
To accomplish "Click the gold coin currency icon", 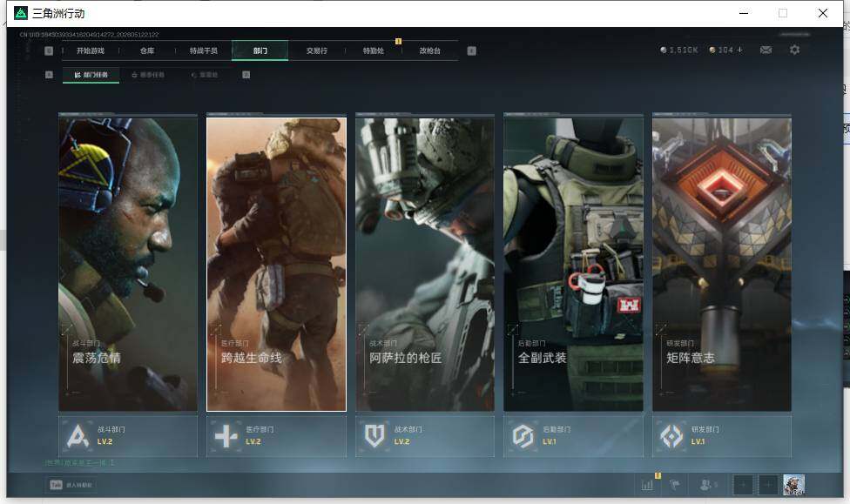I will [712, 50].
